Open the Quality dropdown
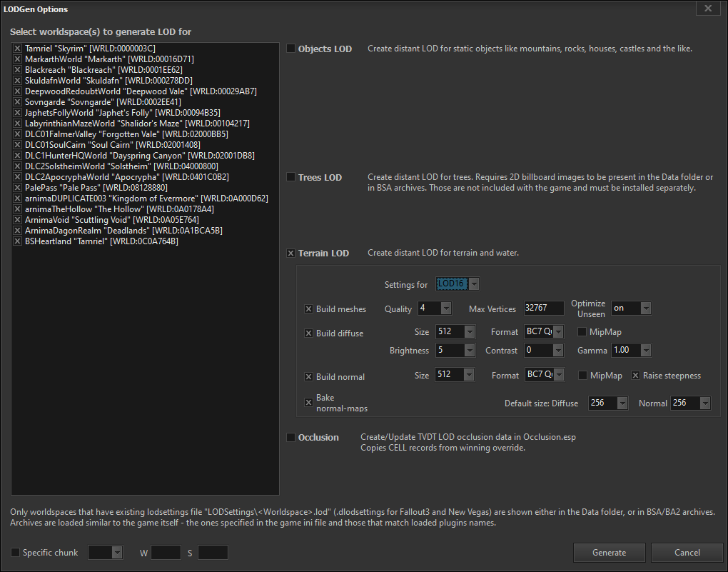The image size is (728, 572). click(435, 308)
